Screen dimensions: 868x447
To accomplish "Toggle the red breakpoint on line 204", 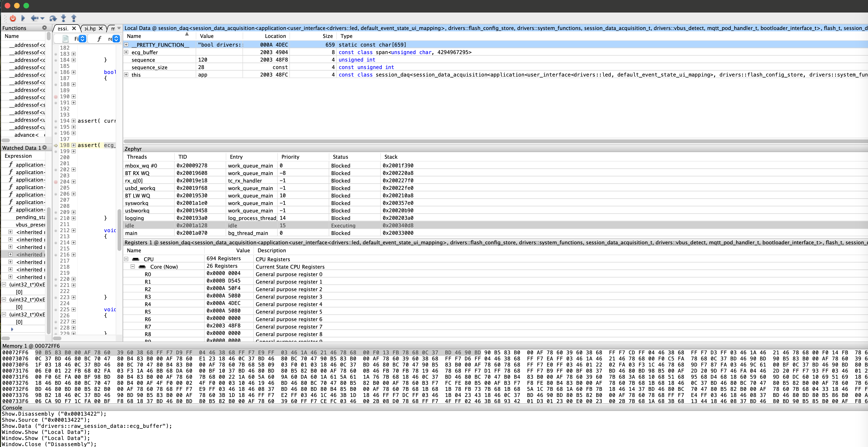I will click(56, 182).
